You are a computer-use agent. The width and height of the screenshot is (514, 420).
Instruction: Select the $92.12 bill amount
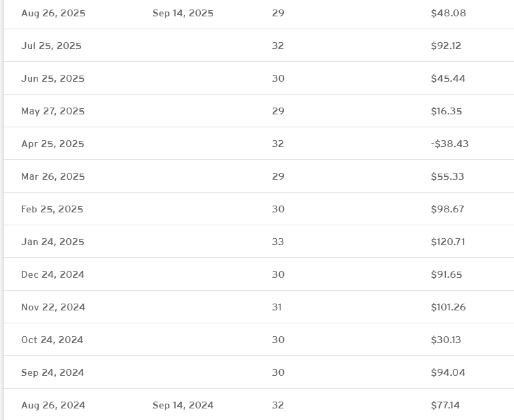coord(446,46)
